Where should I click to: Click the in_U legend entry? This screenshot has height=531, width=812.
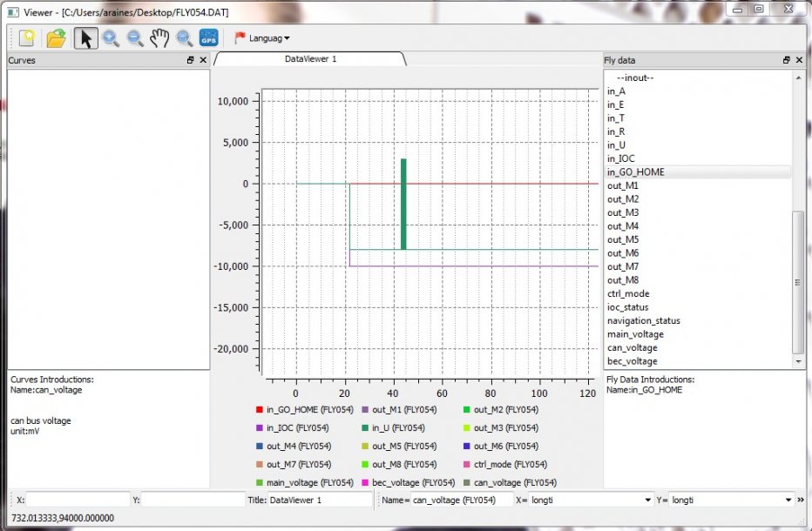[397, 427]
